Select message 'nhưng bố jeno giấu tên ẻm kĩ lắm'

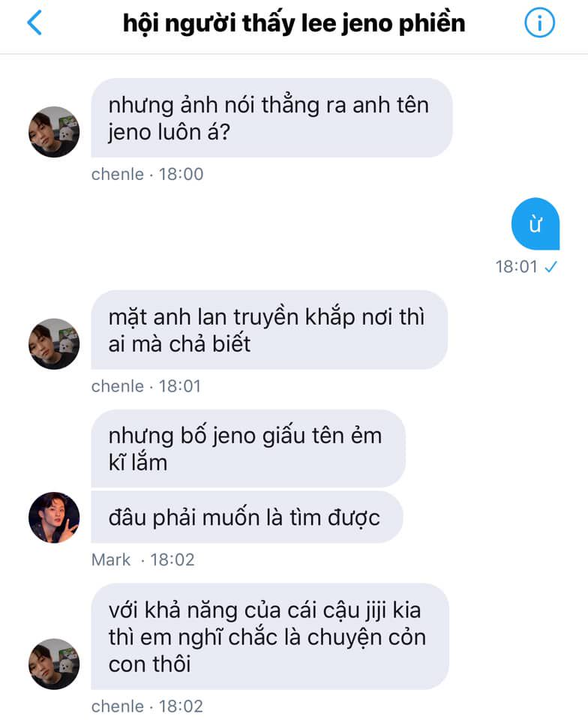248,448
